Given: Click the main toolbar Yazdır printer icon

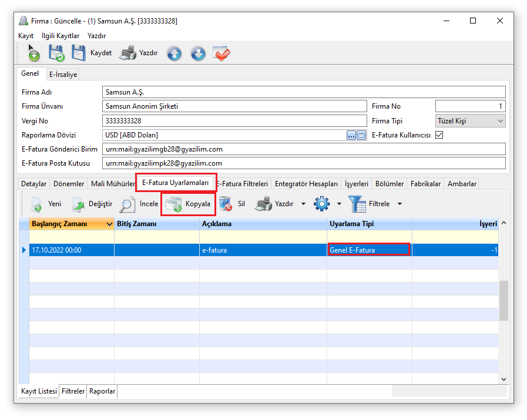Looking at the screenshot, I should coord(127,53).
